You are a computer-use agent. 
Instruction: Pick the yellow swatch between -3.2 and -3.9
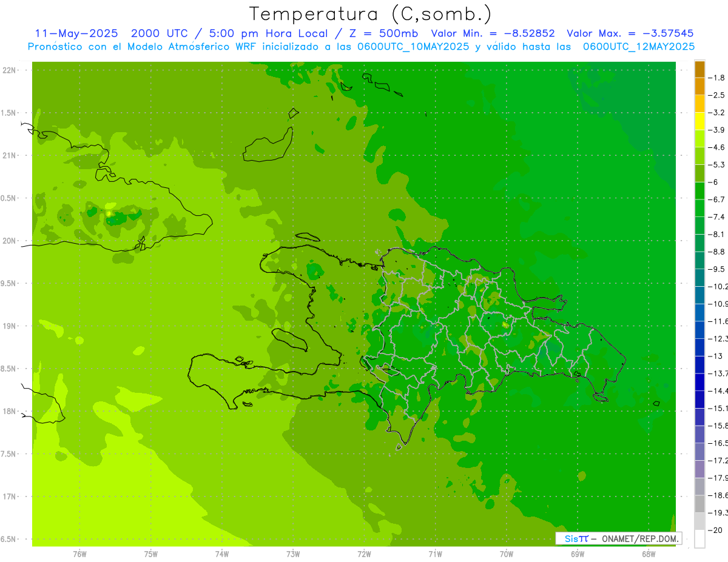coord(699,121)
